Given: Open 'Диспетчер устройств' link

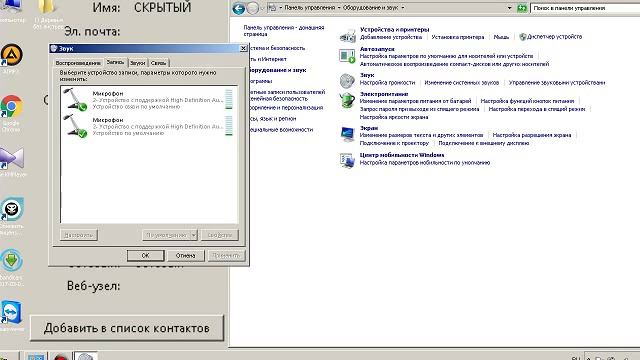Looking at the screenshot, I should click(554, 37).
